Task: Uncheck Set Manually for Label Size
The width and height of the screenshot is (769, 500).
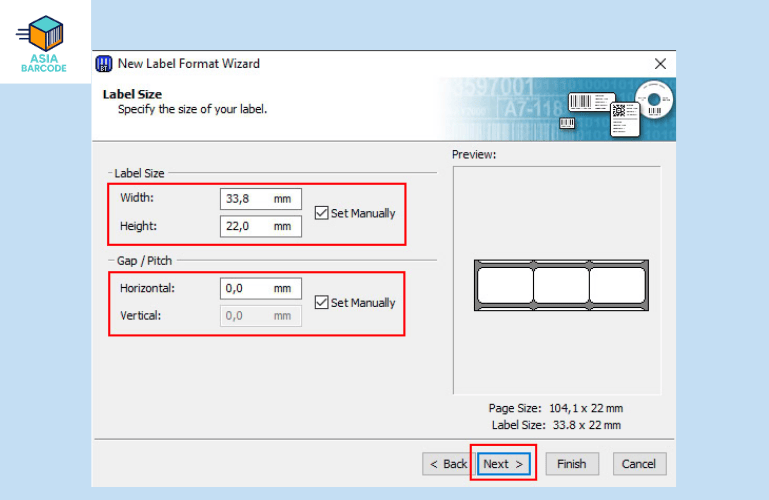Action: coord(321,213)
